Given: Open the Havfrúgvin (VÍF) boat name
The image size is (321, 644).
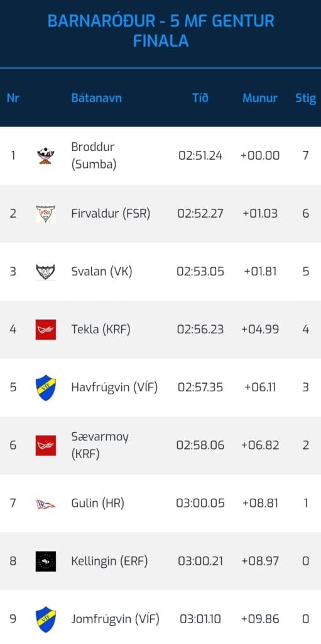Looking at the screenshot, I should point(114,387).
